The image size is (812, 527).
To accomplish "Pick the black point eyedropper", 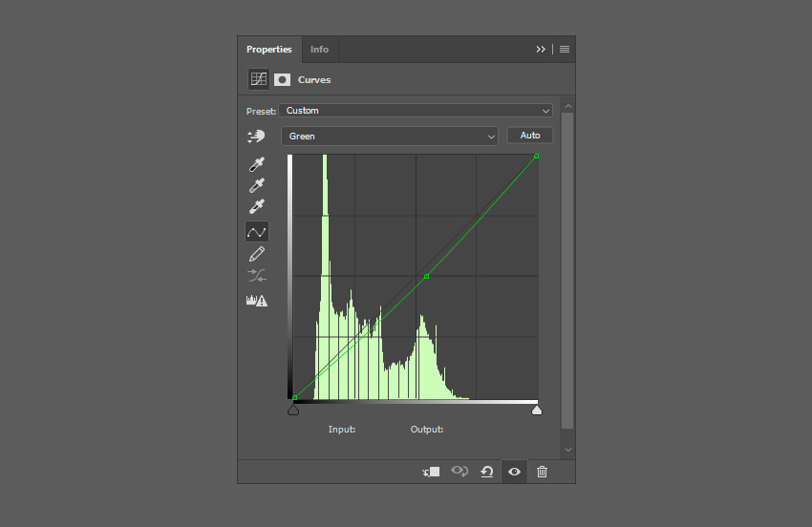I will click(x=257, y=164).
